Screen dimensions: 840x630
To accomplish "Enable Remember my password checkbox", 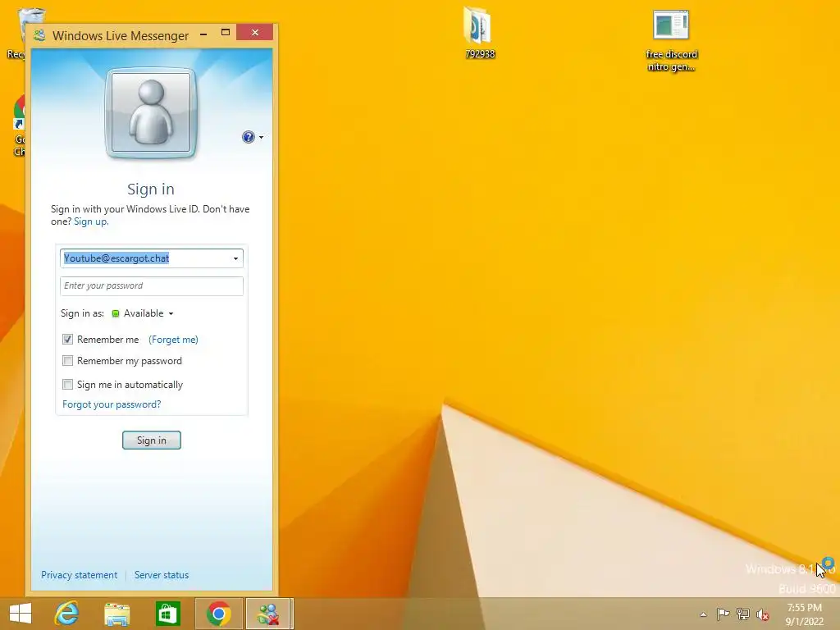I will click(x=67, y=361).
